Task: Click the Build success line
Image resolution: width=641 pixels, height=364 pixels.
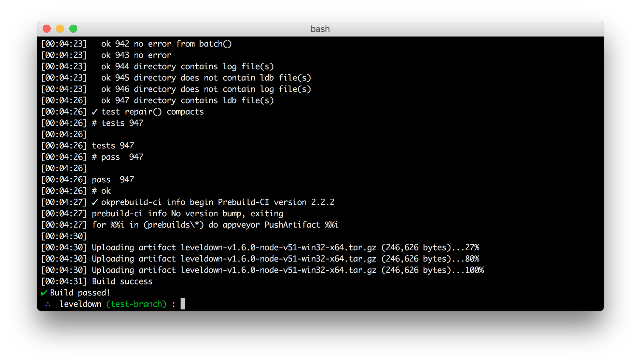Action: [122, 281]
